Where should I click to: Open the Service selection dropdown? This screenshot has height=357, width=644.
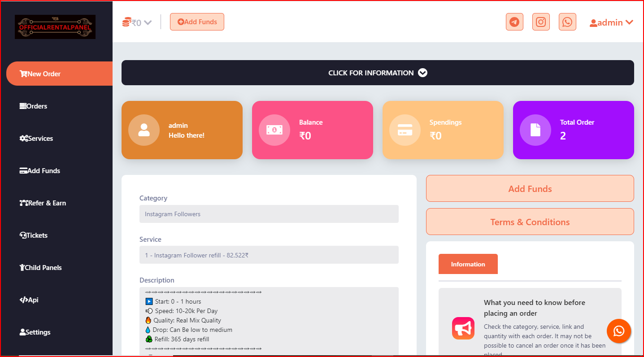click(x=269, y=255)
